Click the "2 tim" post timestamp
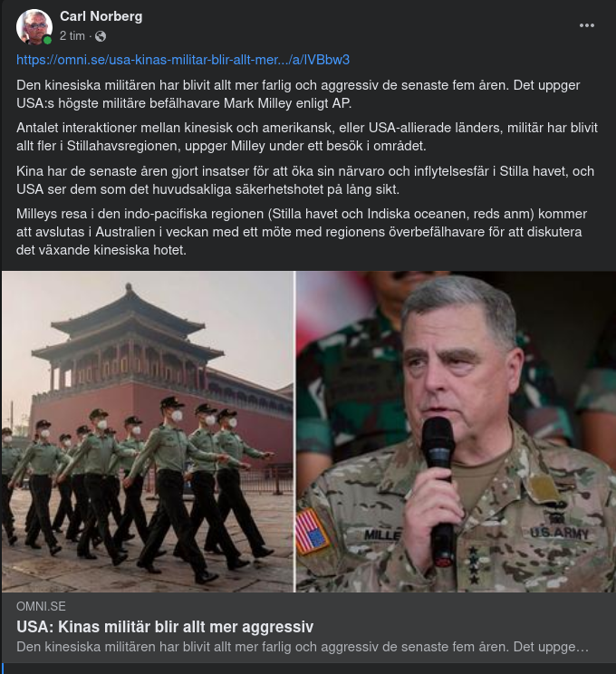 click(72, 36)
